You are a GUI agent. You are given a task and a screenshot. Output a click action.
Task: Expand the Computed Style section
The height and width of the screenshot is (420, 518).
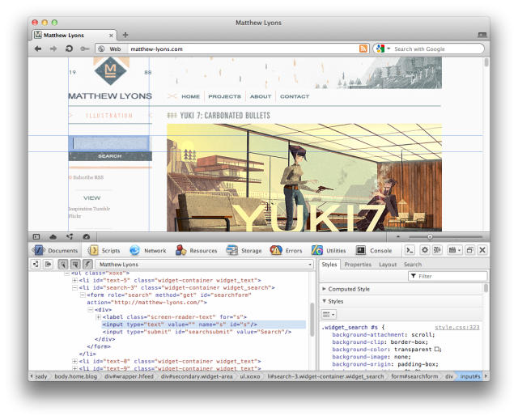pyautogui.click(x=324, y=289)
